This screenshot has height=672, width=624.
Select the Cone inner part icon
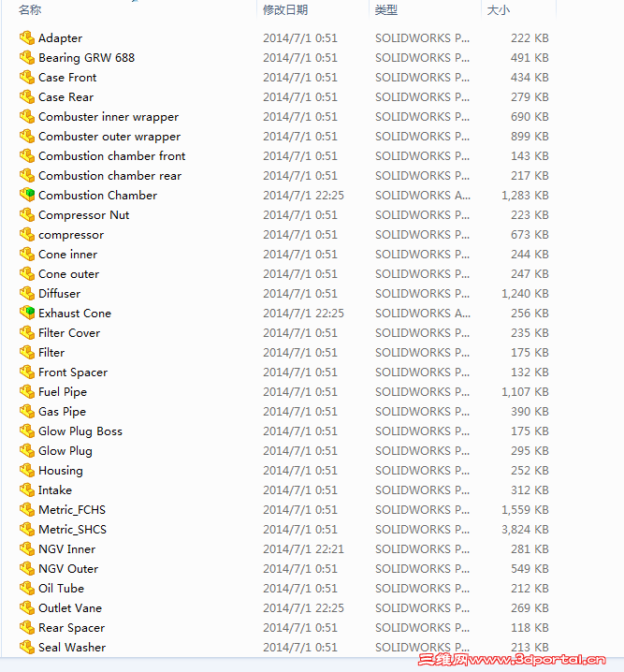point(27,255)
